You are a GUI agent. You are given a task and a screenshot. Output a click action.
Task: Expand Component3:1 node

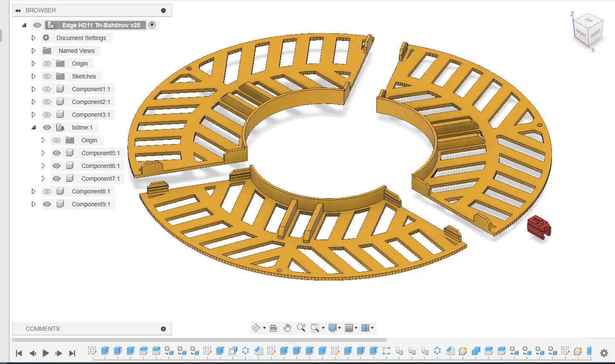tap(34, 115)
